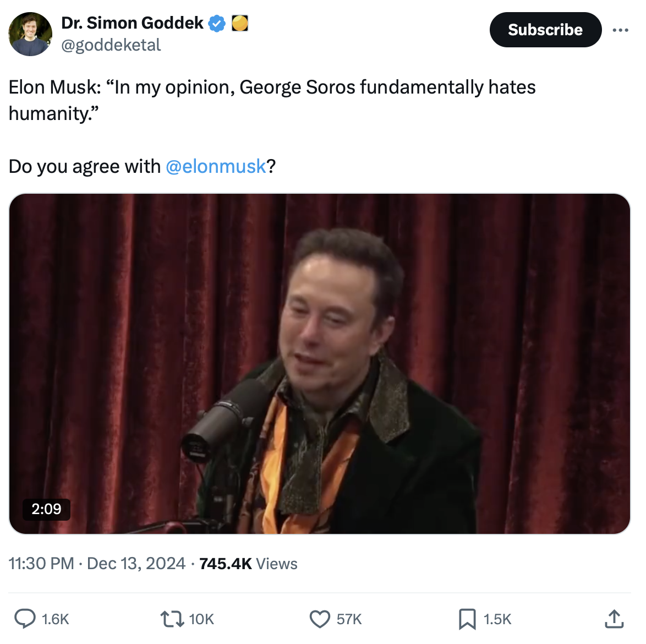Open the three-dot more options menu
Viewport: 646px width, 644px height.
tap(620, 30)
